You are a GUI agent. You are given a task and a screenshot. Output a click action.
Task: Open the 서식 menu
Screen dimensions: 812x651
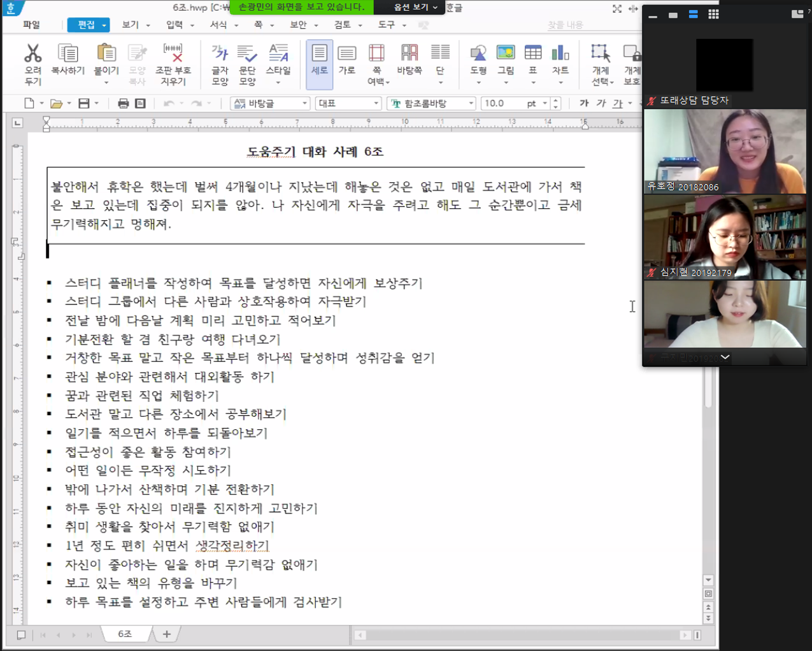click(x=218, y=25)
